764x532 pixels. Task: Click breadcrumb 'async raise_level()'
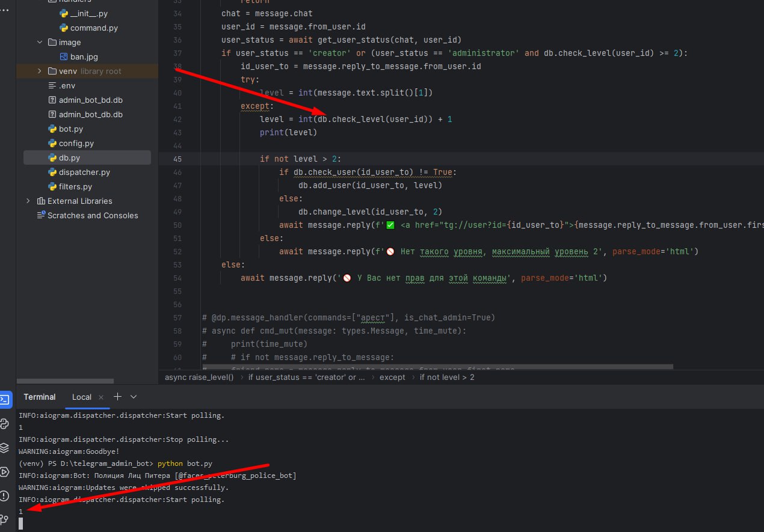pos(199,377)
